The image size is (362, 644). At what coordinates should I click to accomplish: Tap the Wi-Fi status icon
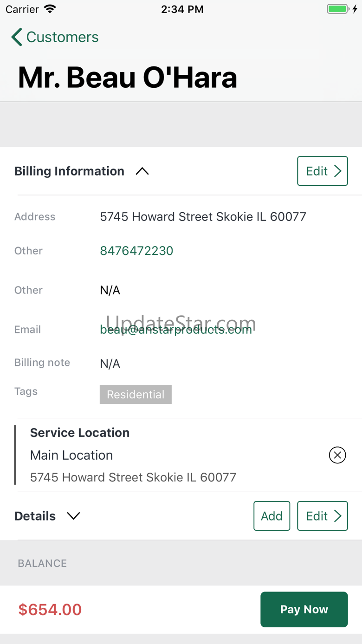click(50, 9)
